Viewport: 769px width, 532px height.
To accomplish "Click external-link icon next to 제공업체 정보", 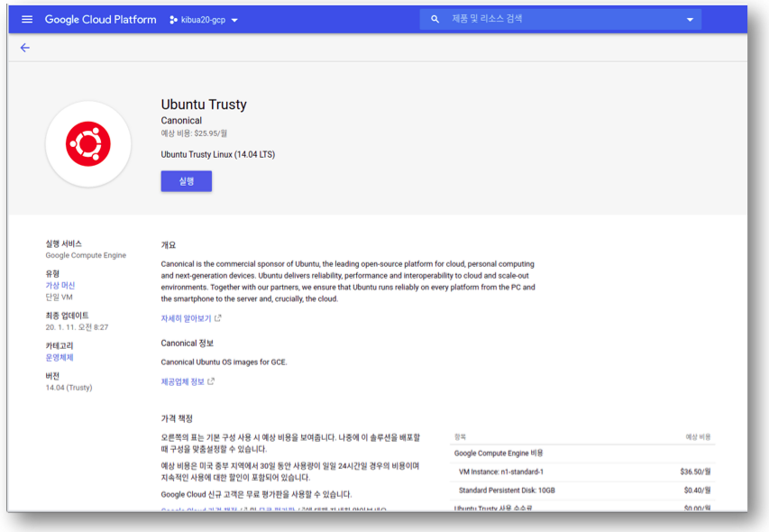I will pos(211,381).
